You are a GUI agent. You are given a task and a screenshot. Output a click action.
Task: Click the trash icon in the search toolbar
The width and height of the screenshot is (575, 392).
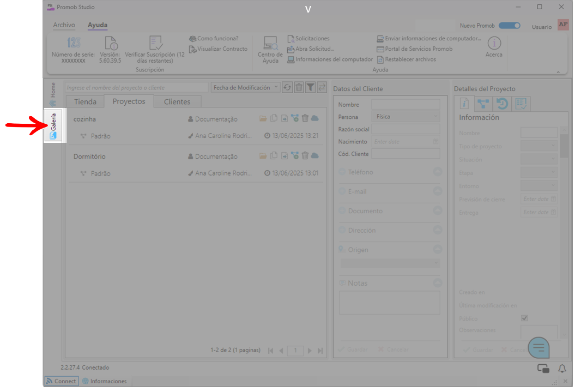tap(299, 88)
